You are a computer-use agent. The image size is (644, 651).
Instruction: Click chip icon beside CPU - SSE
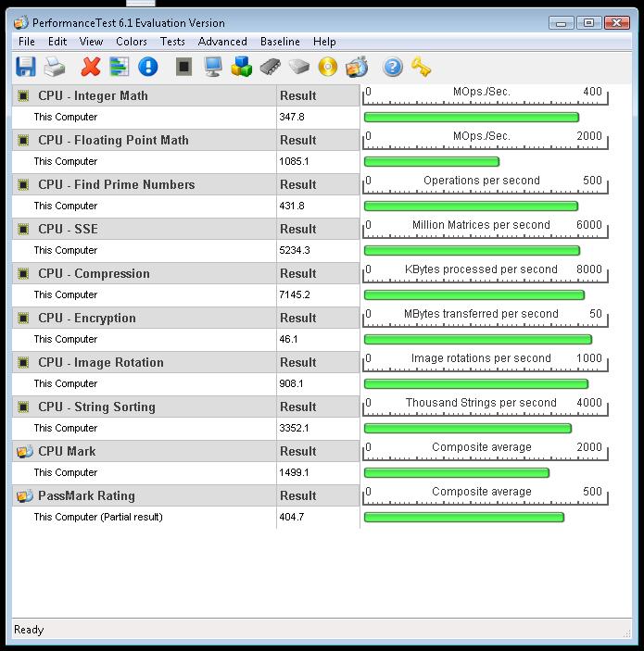[x=23, y=229]
